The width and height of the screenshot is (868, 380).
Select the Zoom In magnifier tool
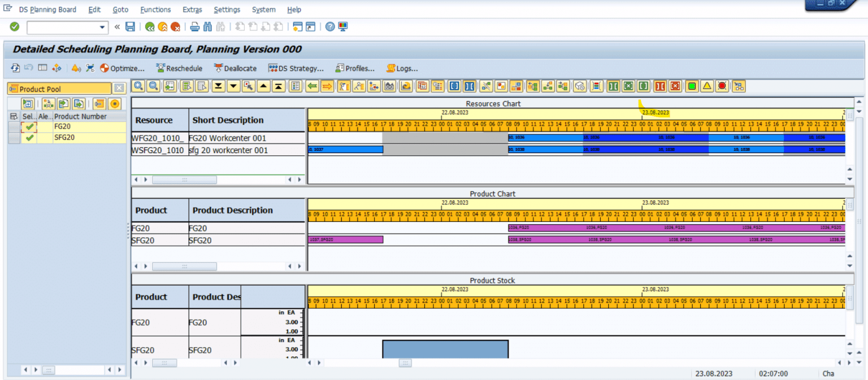click(138, 86)
